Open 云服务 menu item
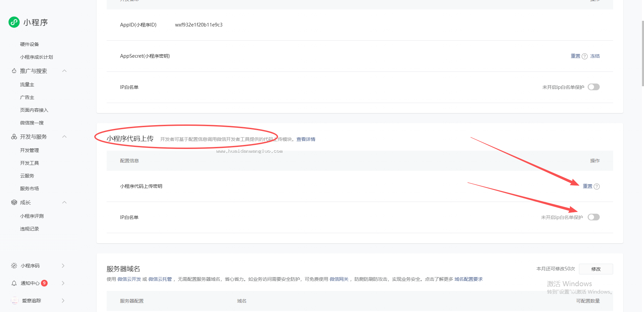Screen dimensions: 644x312 pos(27,176)
